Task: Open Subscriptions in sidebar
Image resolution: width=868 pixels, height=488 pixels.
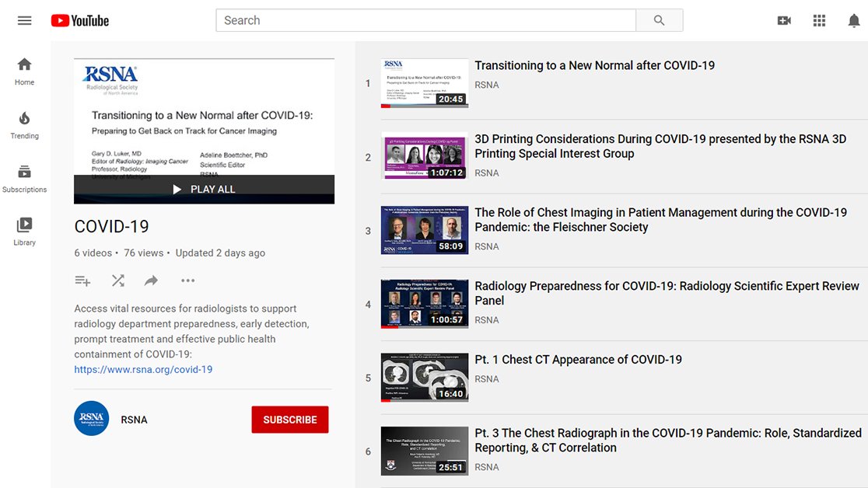Action: click(x=24, y=179)
